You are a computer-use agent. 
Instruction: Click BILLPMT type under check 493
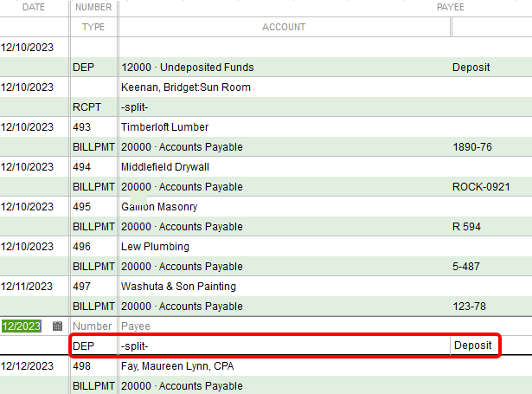[x=93, y=147]
